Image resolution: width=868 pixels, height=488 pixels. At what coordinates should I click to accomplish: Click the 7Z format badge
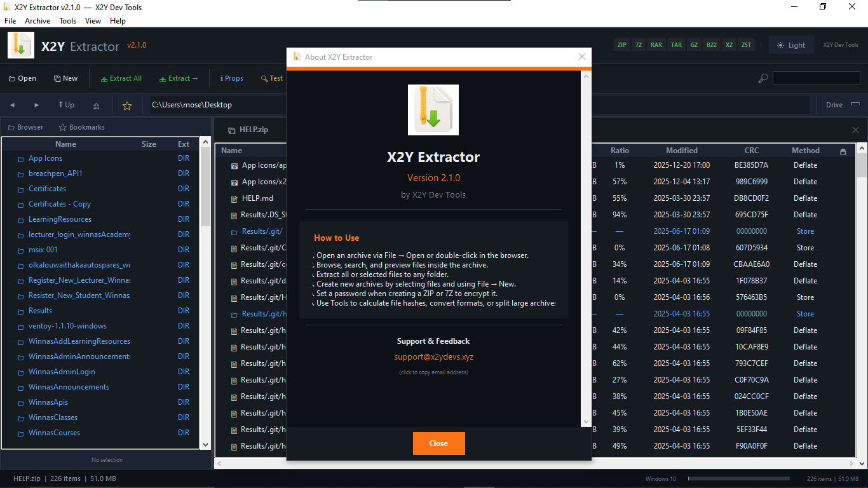point(639,45)
